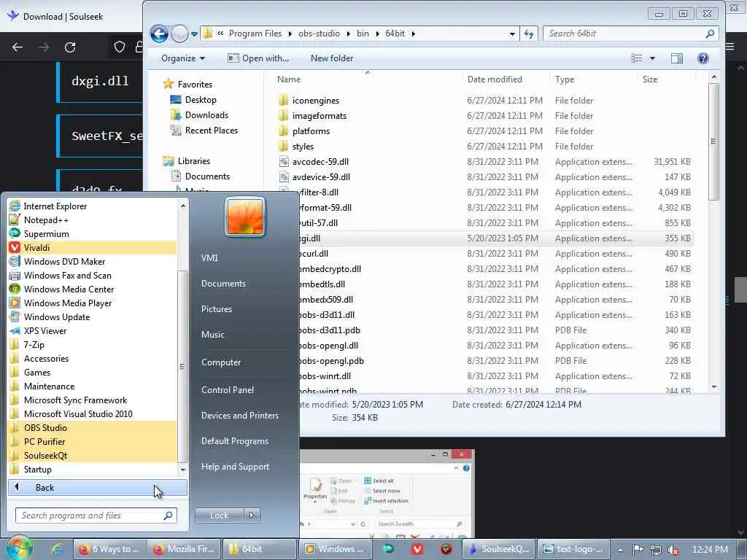
Task: Expand the Maintenance program folder
Action: pyautogui.click(x=93, y=386)
